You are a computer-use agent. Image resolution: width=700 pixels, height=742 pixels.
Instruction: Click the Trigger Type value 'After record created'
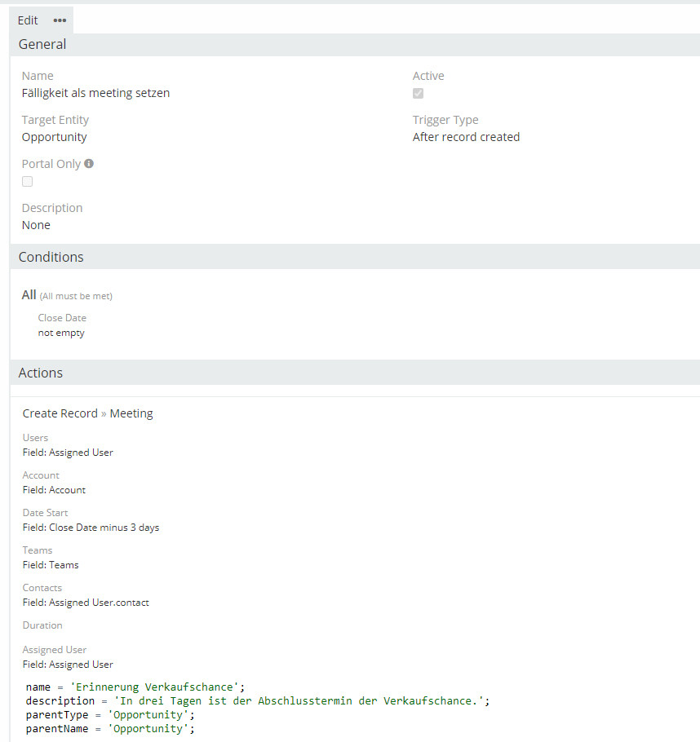(466, 137)
